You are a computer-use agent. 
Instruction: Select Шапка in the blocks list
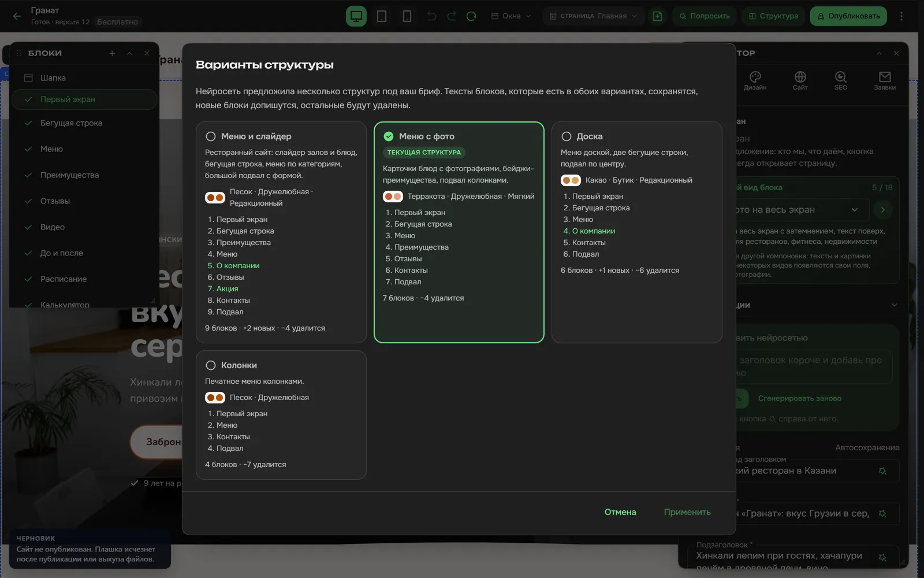(x=84, y=78)
